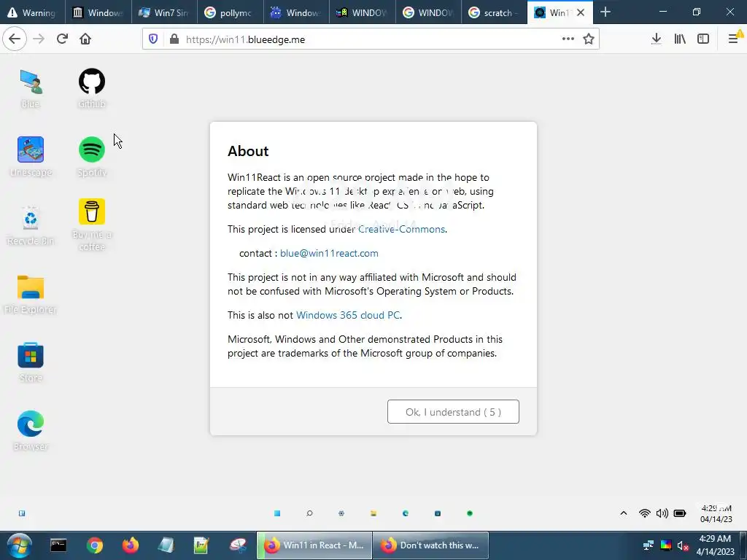Close the active Win11 tab
This screenshot has height=560, width=747.
pyautogui.click(x=581, y=13)
